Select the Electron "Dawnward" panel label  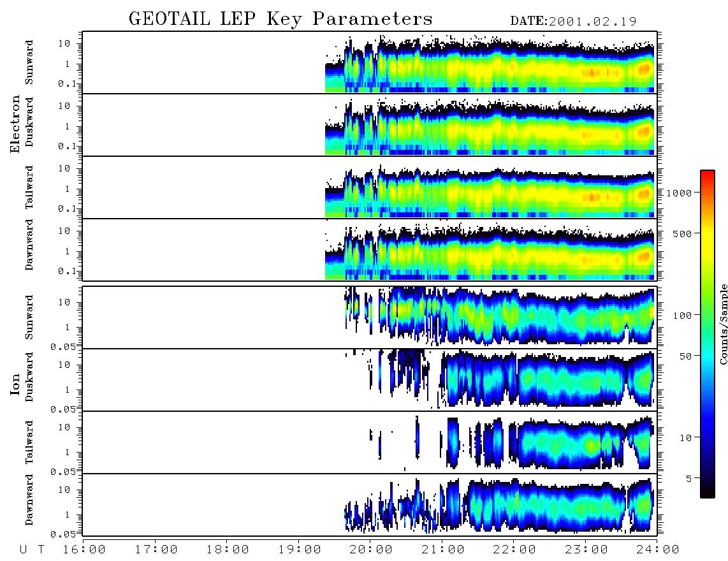29,245
